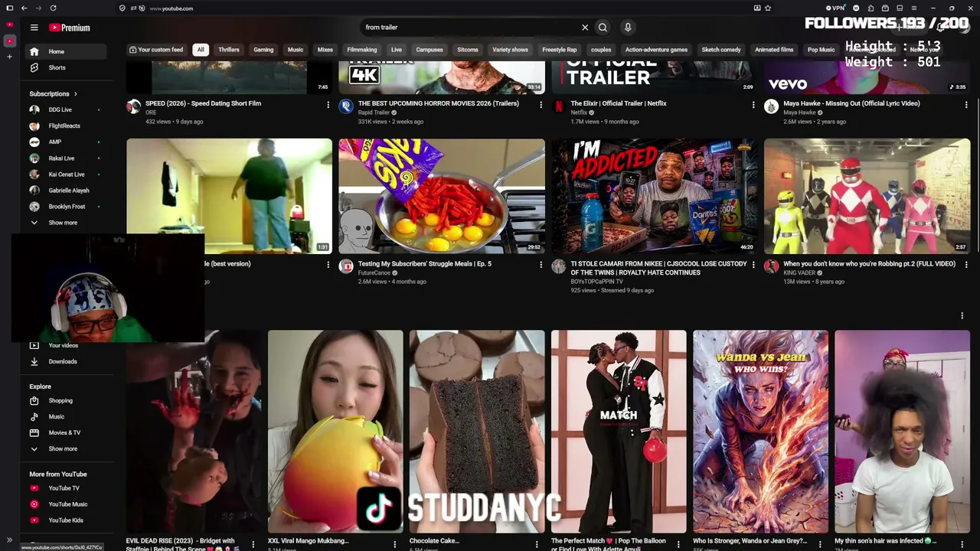The width and height of the screenshot is (980, 551).
Task: Click the magnifying glass search button
Action: pos(603,28)
